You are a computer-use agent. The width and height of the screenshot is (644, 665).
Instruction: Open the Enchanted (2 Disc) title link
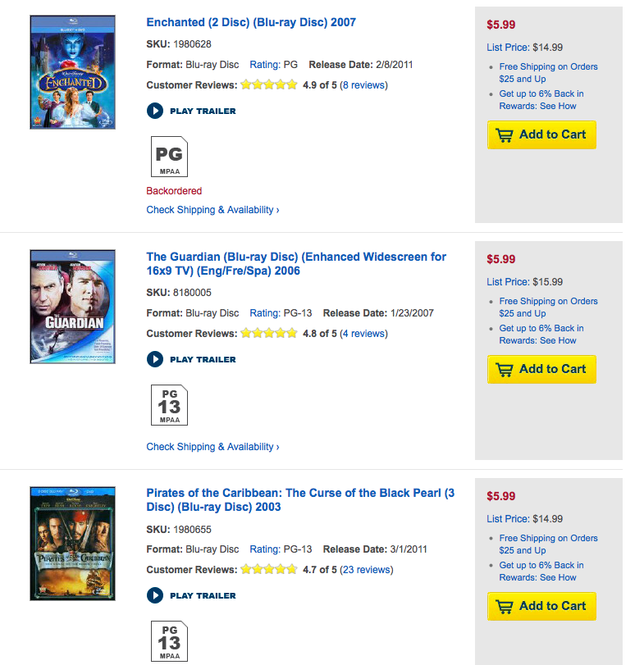[251, 22]
